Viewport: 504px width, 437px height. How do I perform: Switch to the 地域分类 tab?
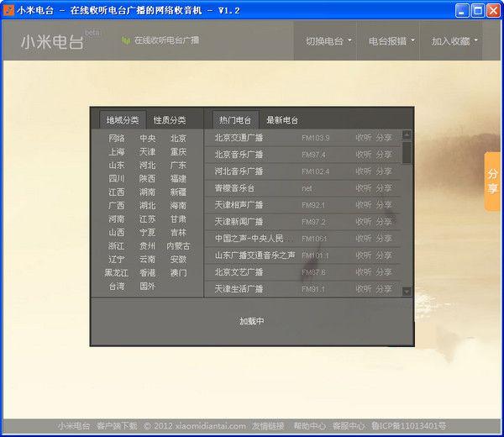(123, 120)
